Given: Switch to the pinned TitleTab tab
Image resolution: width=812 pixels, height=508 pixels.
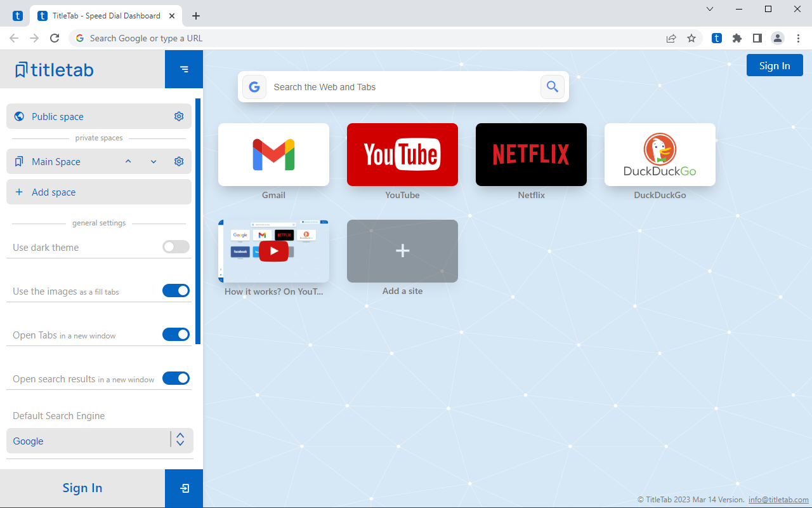Looking at the screenshot, I should (18, 16).
